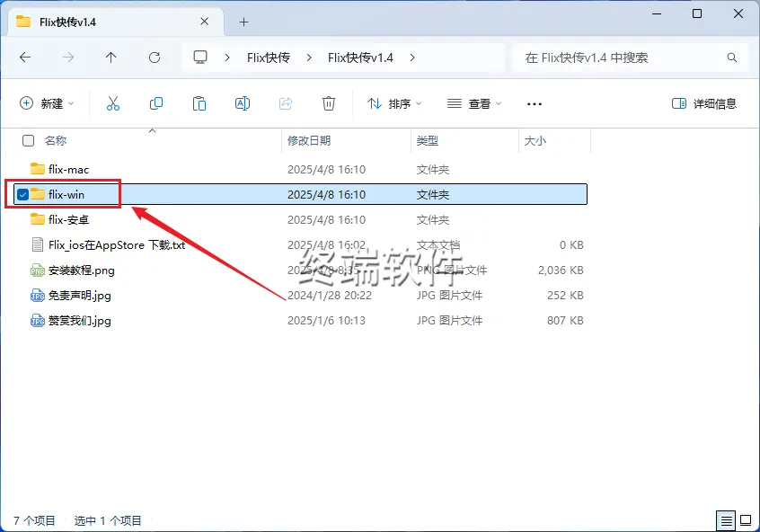Select file 安装教程.png

(x=82, y=270)
